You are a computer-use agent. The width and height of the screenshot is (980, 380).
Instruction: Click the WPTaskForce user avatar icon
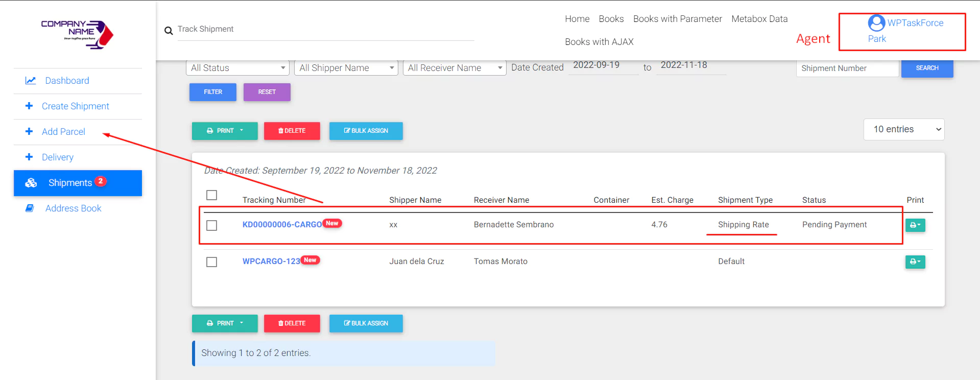[876, 23]
